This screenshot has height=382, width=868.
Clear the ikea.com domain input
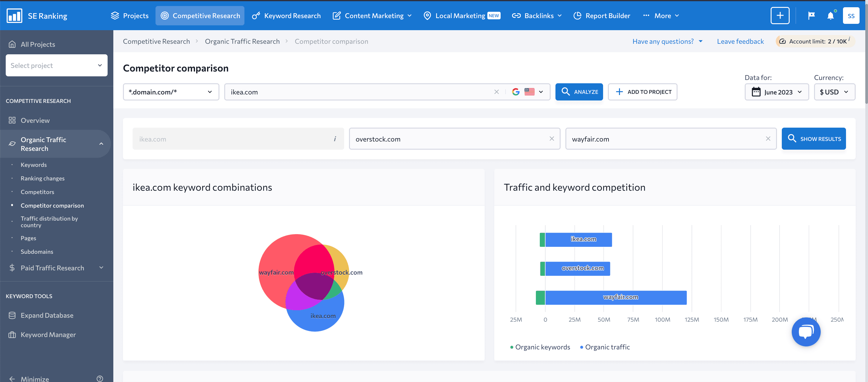click(x=496, y=92)
